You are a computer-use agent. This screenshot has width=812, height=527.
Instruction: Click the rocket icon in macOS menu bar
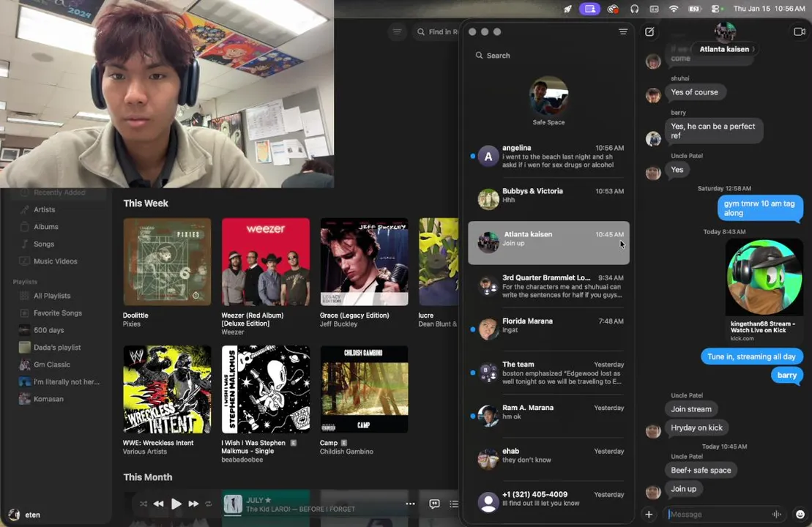pyautogui.click(x=567, y=9)
